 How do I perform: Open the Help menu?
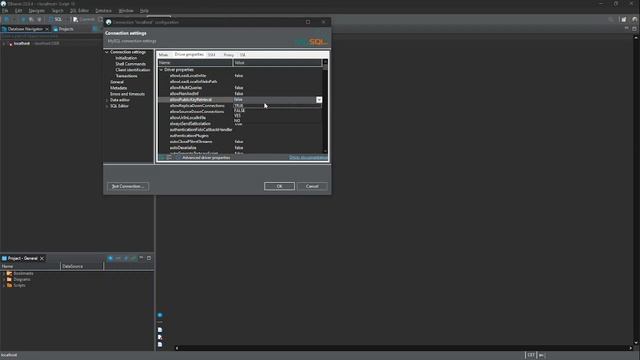point(144,11)
